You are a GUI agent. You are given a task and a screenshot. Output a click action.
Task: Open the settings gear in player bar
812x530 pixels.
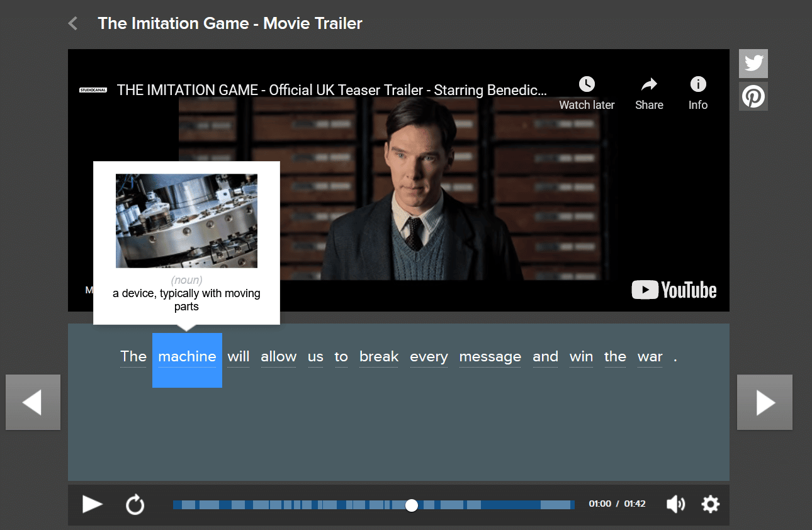710,504
